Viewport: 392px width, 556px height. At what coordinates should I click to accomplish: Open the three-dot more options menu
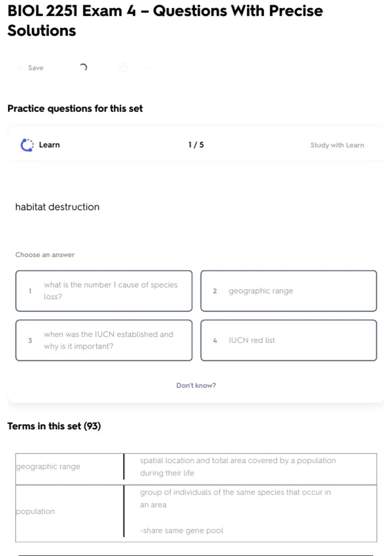pyautogui.click(x=147, y=68)
